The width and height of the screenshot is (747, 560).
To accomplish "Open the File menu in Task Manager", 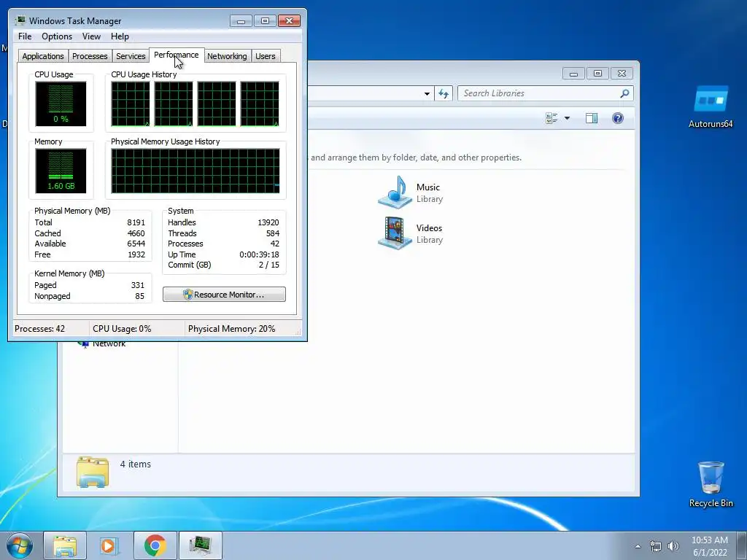I will (25, 36).
